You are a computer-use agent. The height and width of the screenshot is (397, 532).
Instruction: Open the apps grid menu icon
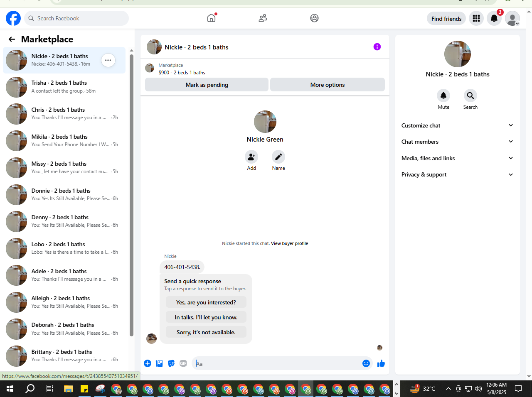[476, 18]
